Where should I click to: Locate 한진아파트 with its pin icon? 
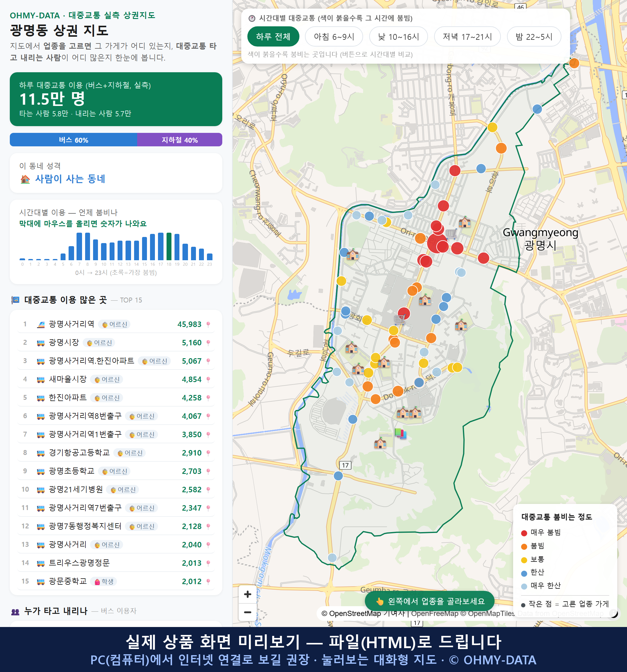click(x=208, y=398)
